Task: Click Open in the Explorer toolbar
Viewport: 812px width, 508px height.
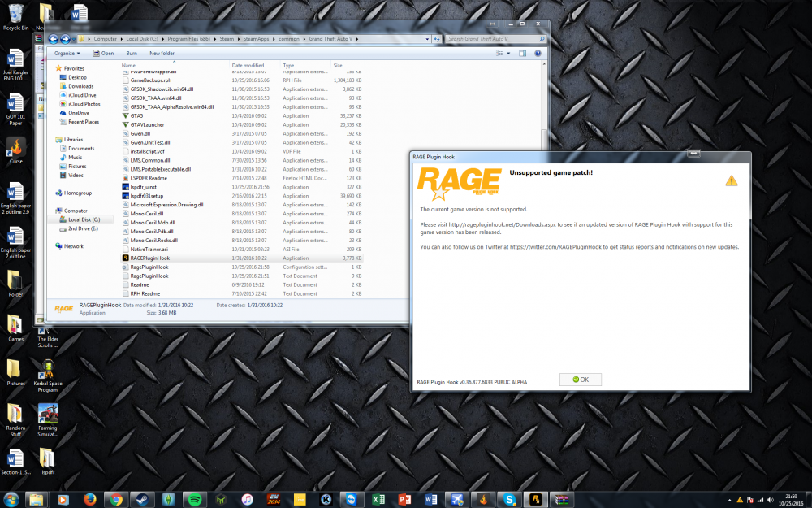Action: (x=104, y=54)
